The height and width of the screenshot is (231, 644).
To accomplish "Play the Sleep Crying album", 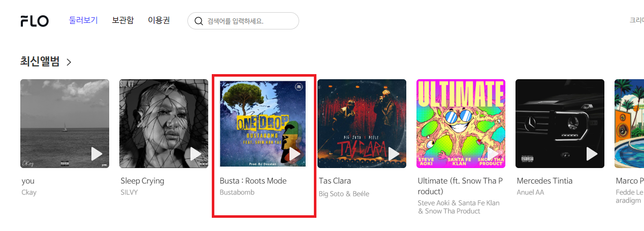I will [x=196, y=154].
